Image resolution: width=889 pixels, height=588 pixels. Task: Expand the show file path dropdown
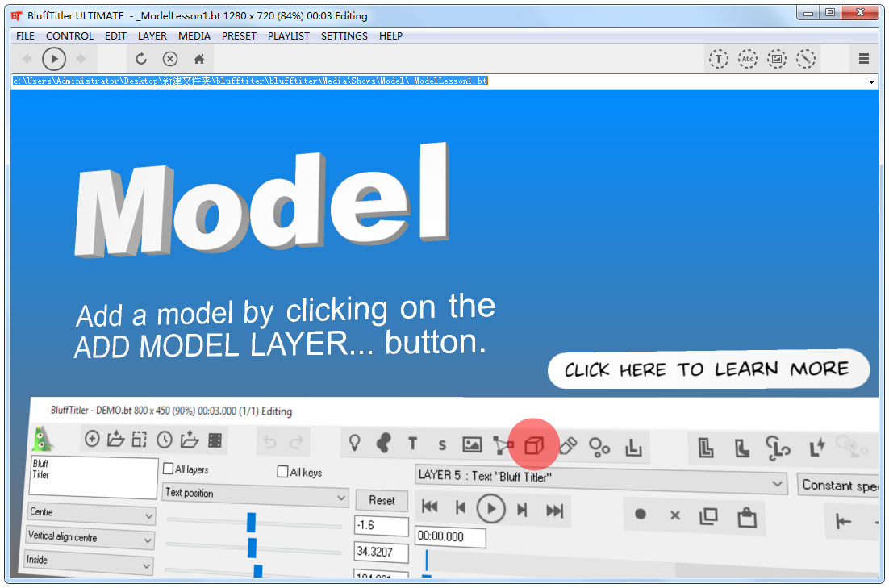[x=871, y=82]
